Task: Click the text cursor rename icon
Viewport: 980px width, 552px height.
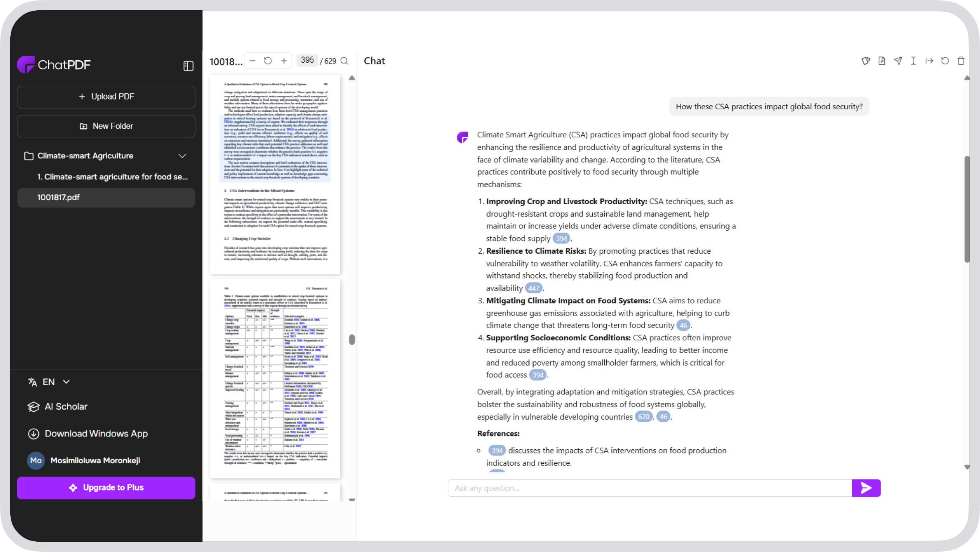Action: (x=913, y=61)
